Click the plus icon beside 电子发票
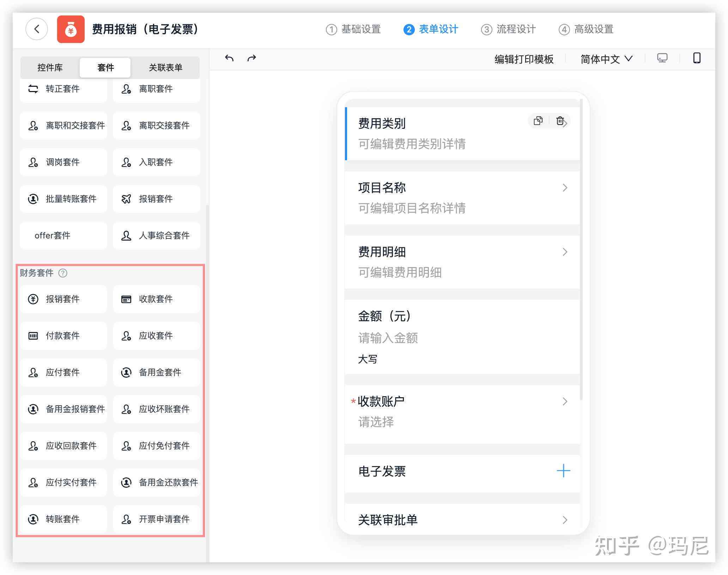Viewport: 728px width, 575px height. point(563,471)
